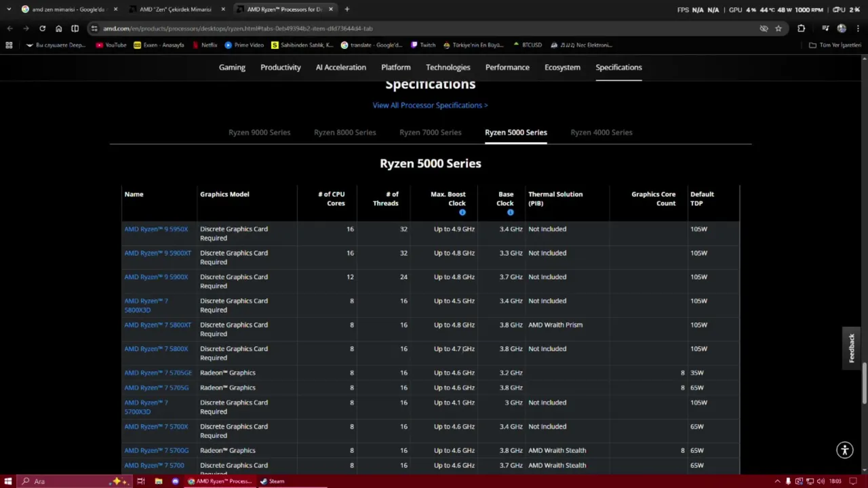Image resolution: width=868 pixels, height=488 pixels.
Task: Open the BTCUSD bookmark
Action: [527, 45]
